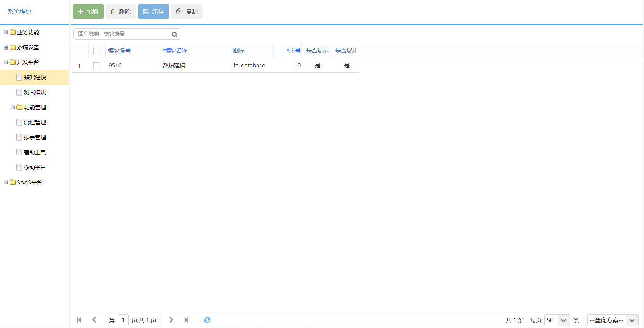The image size is (644, 328).
Task: Expand the 业务功能 tree folder
Action: click(6, 32)
